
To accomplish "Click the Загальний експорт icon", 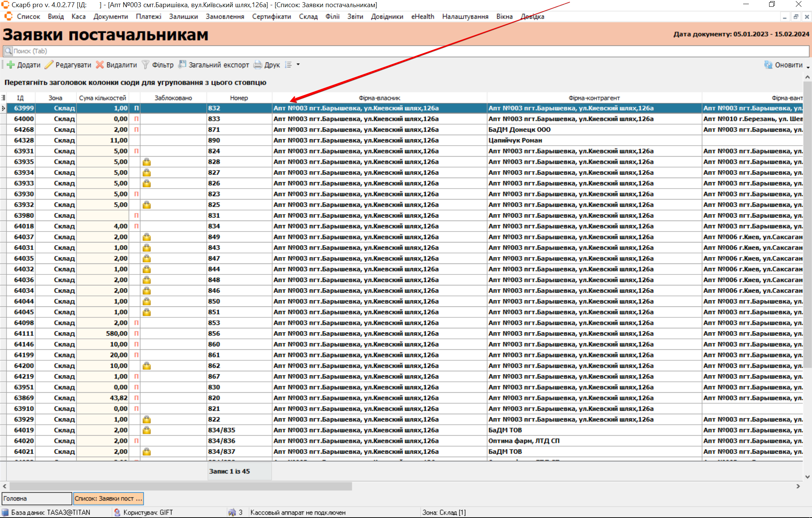I will tap(182, 65).
